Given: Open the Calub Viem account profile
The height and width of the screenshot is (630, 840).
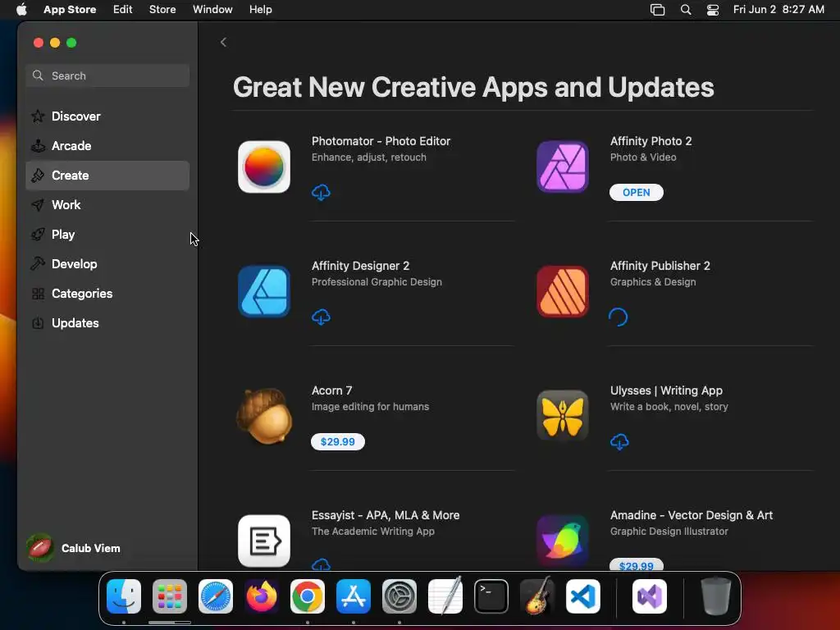Looking at the screenshot, I should click(x=74, y=548).
